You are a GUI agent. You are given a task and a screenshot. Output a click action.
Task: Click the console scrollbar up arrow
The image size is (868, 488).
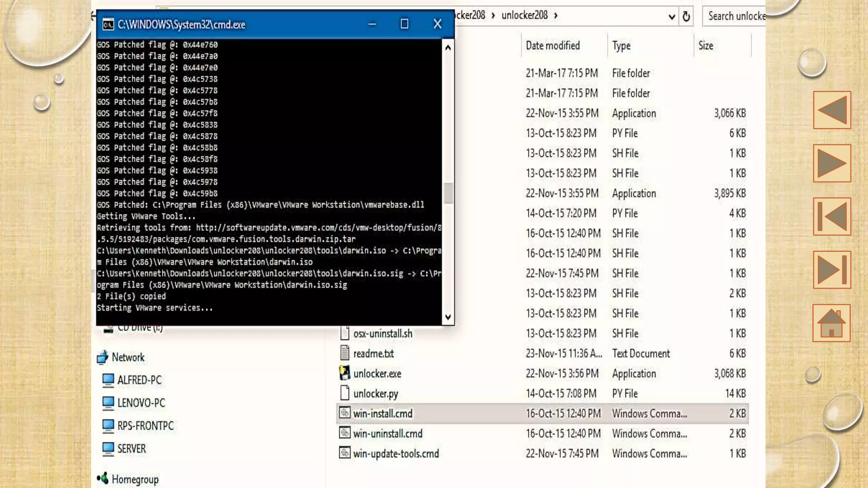coord(448,47)
